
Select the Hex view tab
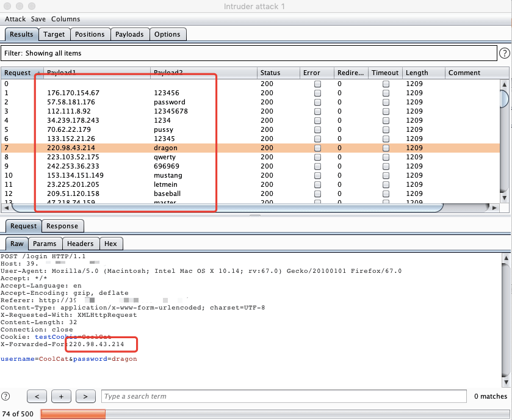point(110,244)
